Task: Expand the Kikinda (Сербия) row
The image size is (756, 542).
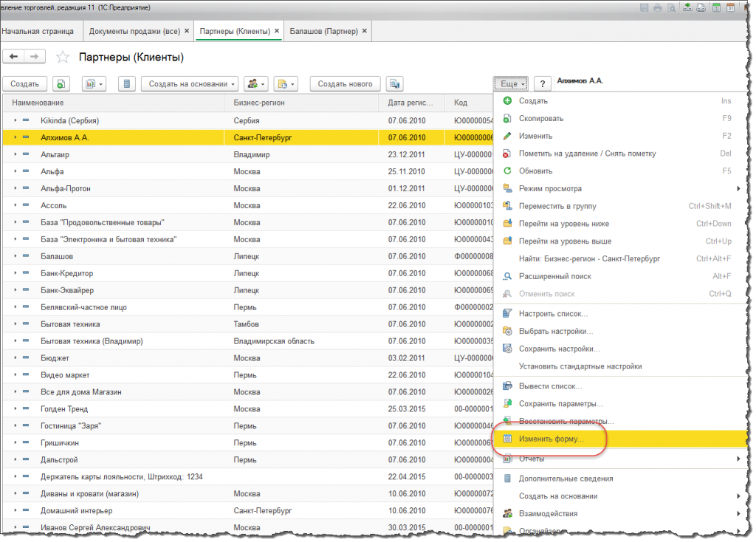Action: pos(16,120)
